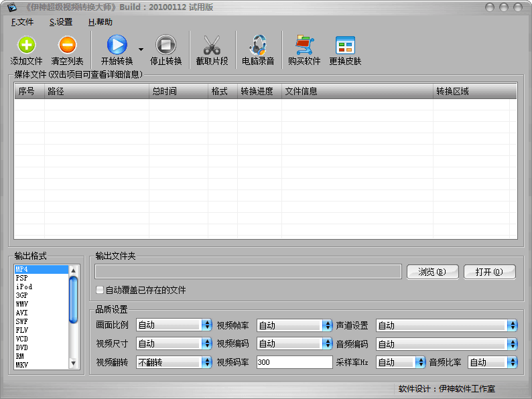The image size is (532, 399).
Task: Expand the arrow next to Start Conversion
Action: point(141,49)
